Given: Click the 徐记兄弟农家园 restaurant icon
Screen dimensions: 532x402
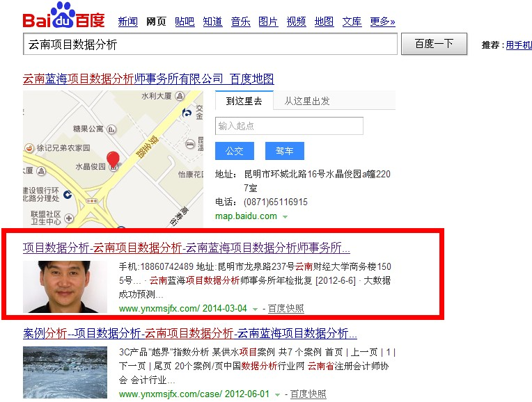Looking at the screenshot, I should click(x=29, y=147).
